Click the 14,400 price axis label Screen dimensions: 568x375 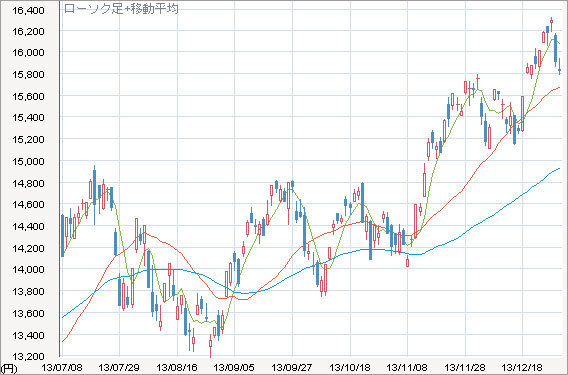(x=28, y=227)
